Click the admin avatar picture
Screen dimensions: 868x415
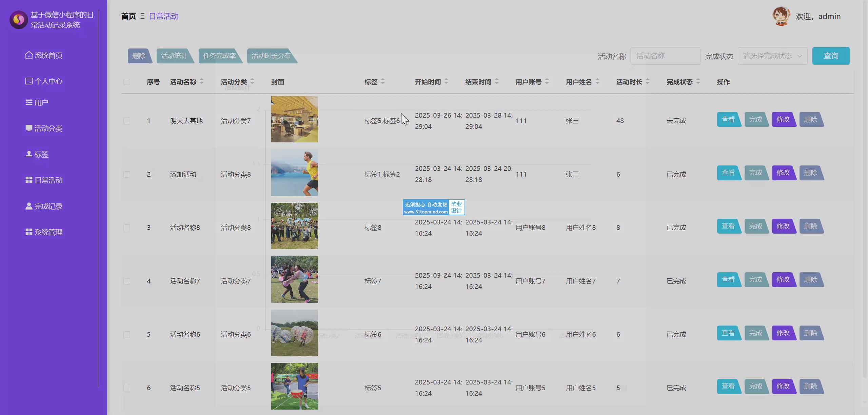(781, 16)
